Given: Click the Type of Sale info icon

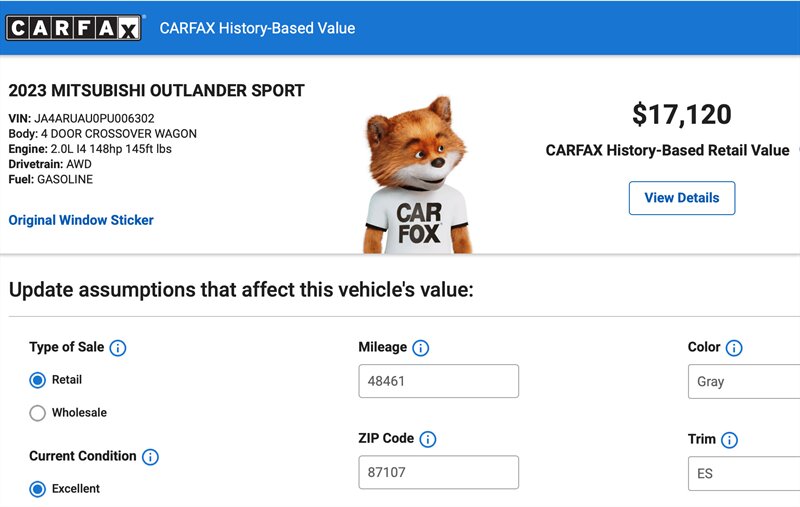Looking at the screenshot, I should 118,348.
